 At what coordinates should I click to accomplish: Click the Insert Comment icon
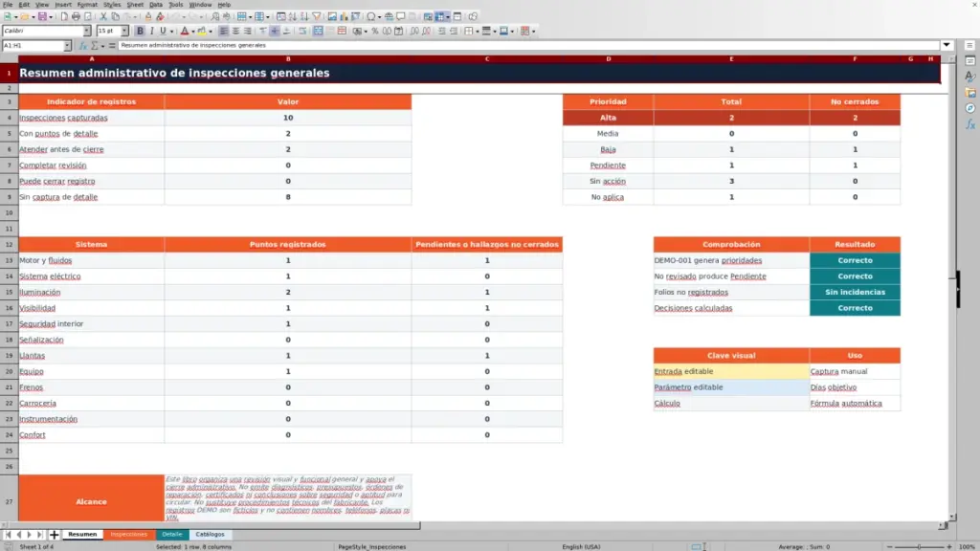coord(401,17)
